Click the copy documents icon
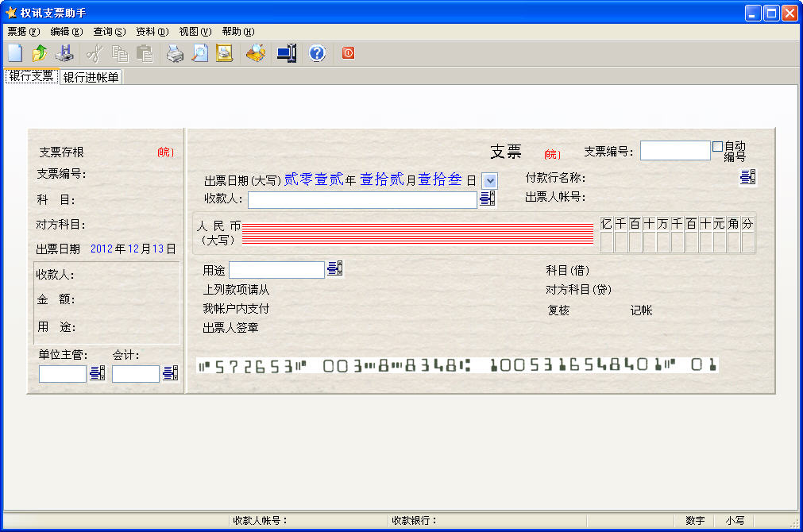Viewport: 803px width, 532px height. (x=121, y=53)
